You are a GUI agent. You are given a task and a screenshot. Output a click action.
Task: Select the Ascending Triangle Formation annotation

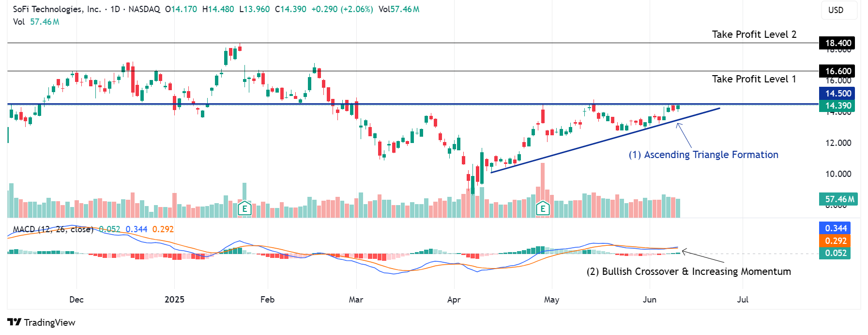(703, 155)
